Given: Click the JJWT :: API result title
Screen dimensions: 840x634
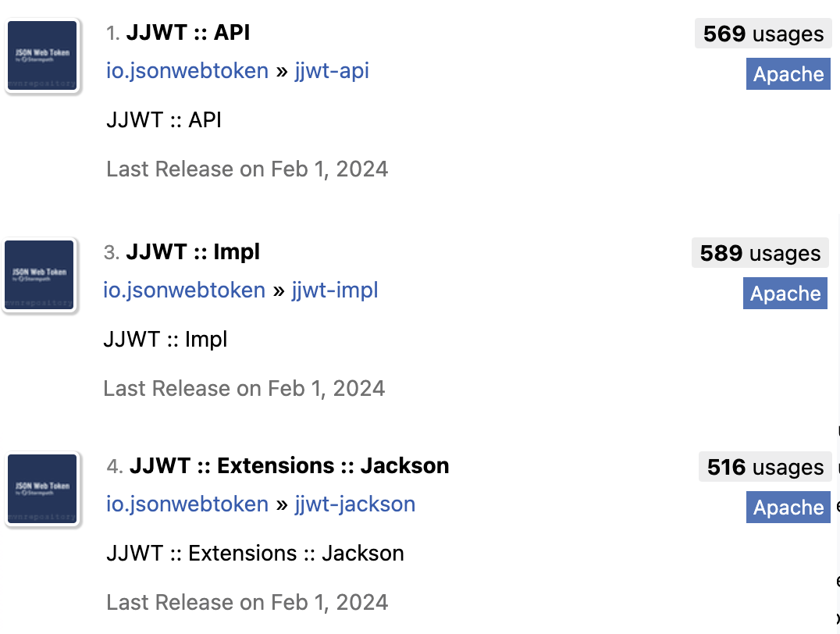Looking at the screenshot, I should coord(188,32).
